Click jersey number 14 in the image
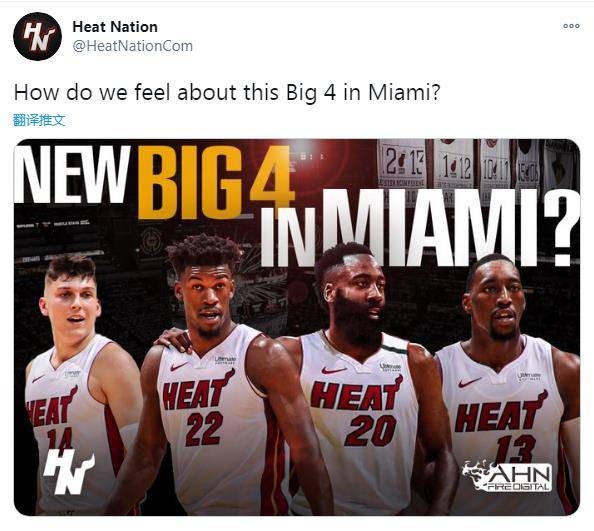This screenshot has width=594, height=531. pyautogui.click(x=59, y=439)
